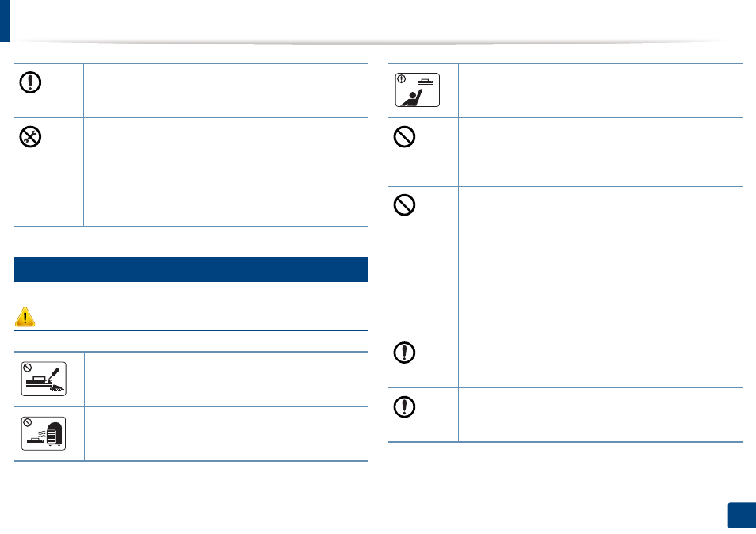Click the child reaching for toner pictogram

pyautogui.click(x=418, y=90)
